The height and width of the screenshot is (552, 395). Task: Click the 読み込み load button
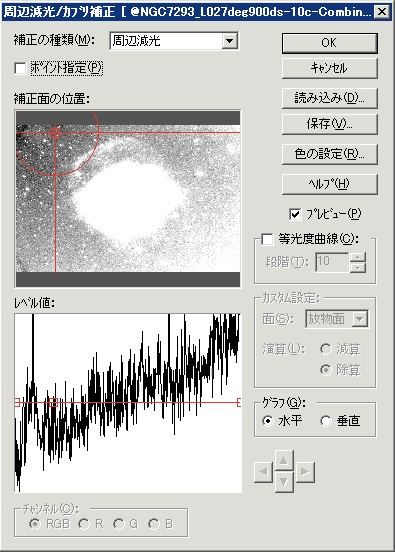(330, 98)
